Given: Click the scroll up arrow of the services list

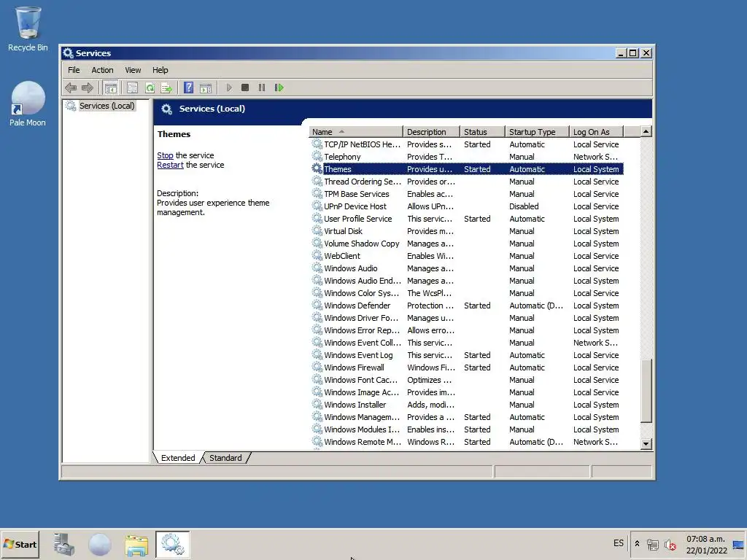Looking at the screenshot, I should [646, 131].
